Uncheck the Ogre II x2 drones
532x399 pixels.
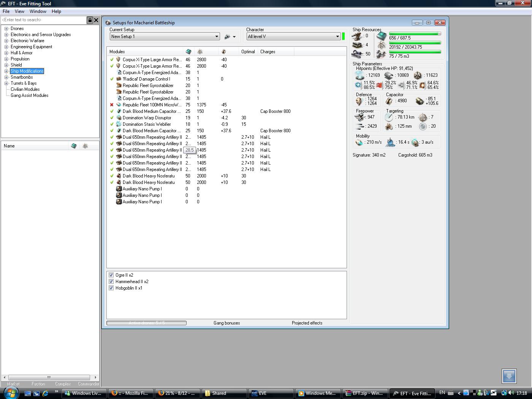[111, 275]
